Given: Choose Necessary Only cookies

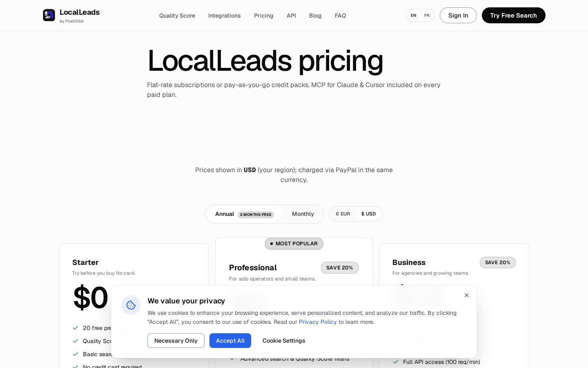Looking at the screenshot, I should coord(176,341).
